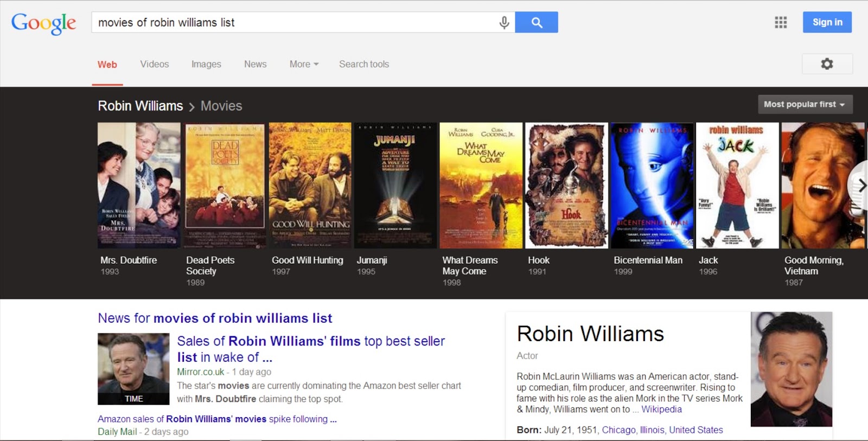
Task: Open the Jack movie poster
Action: click(738, 186)
